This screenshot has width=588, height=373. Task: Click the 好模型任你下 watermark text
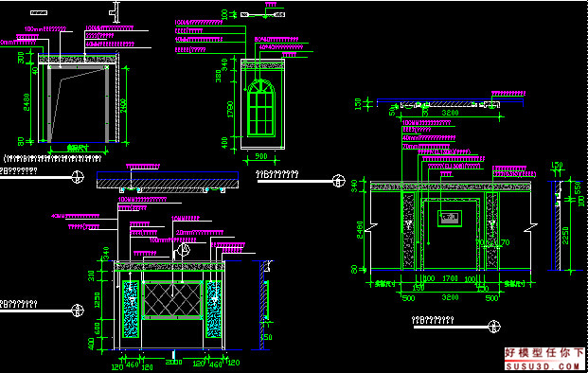(544, 353)
